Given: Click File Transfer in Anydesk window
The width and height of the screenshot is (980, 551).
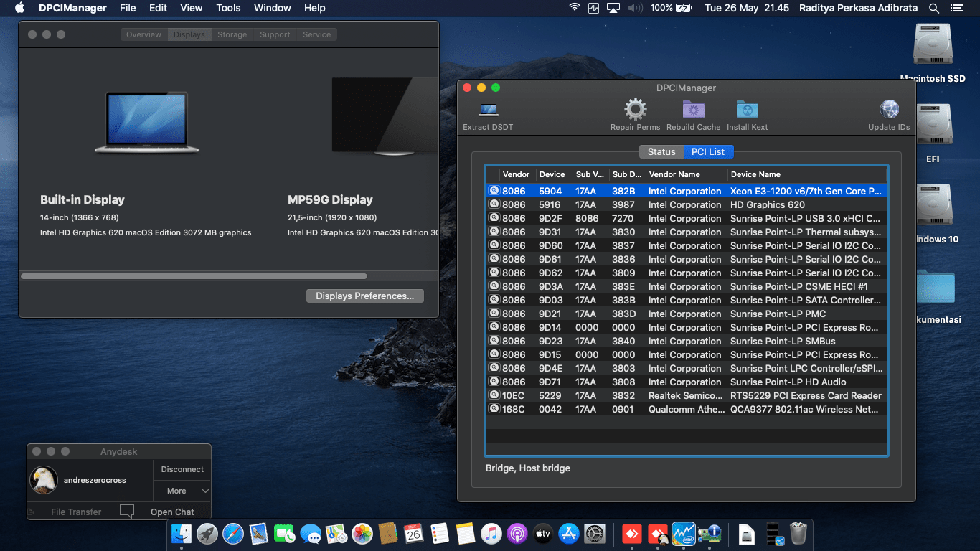Looking at the screenshot, I should pos(76,512).
